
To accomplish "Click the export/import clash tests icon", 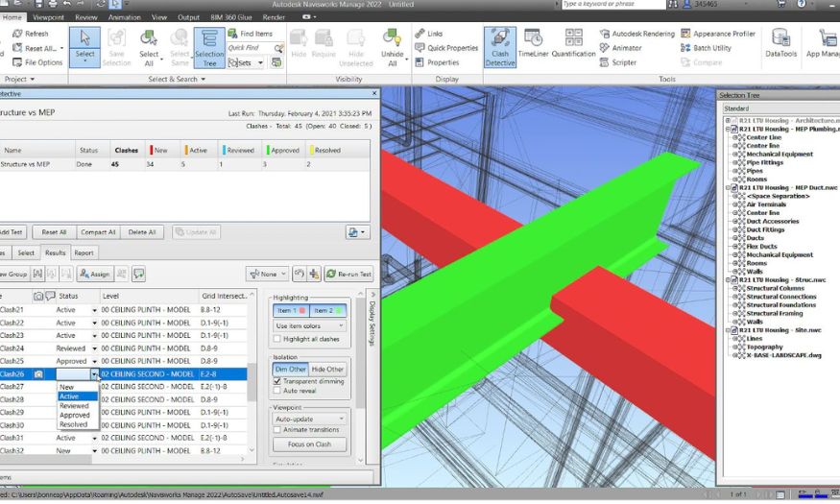I will click(x=357, y=232).
